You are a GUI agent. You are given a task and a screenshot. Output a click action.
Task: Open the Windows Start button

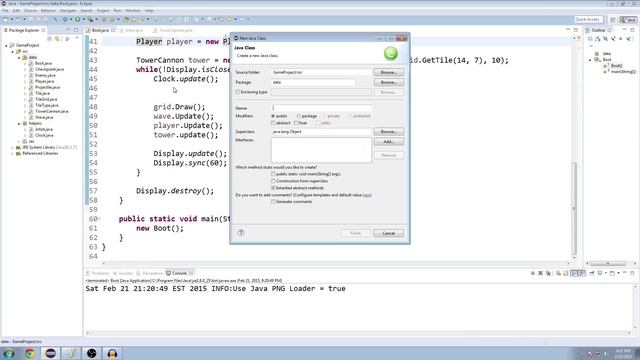[x=9, y=353]
